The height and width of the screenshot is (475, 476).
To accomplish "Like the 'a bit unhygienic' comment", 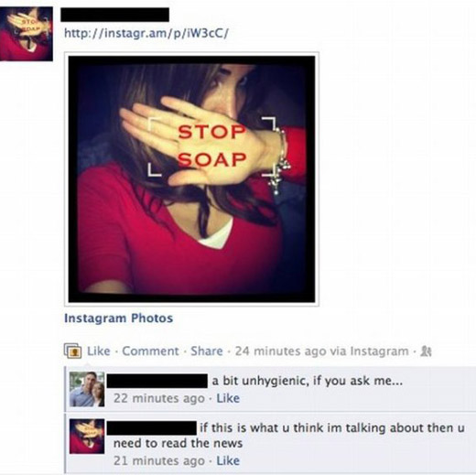I will 228,398.
